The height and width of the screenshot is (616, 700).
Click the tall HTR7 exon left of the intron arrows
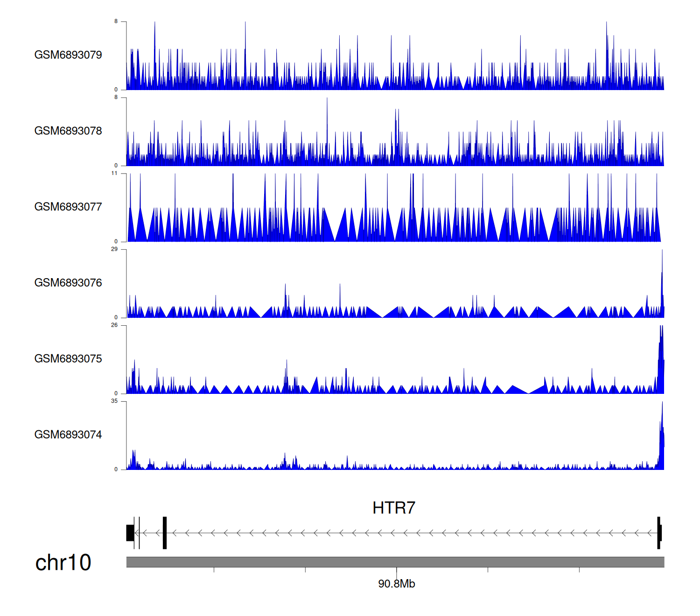(165, 533)
